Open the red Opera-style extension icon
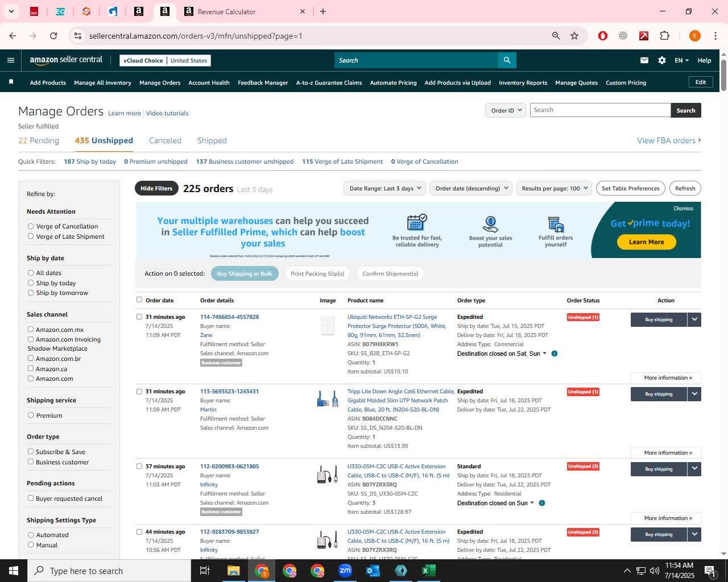Viewport: 728px width, 582px height. point(603,36)
